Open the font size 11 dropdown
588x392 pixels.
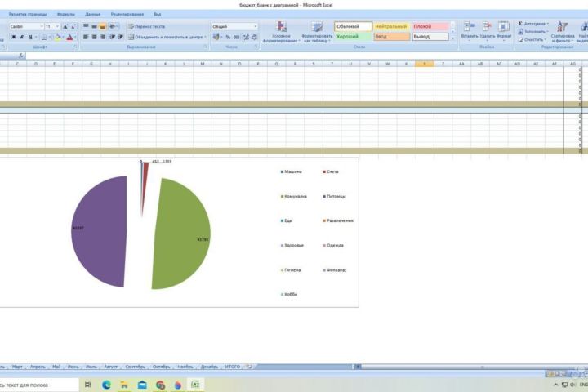tap(57, 27)
